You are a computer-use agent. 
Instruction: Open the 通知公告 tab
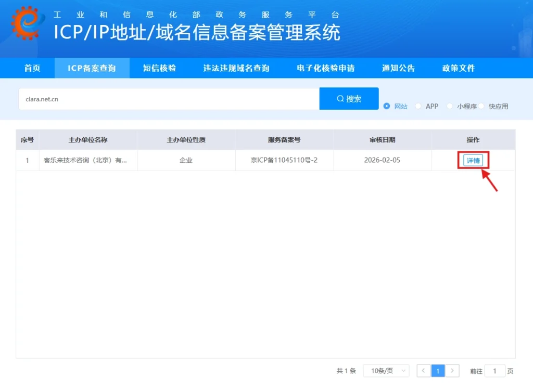(x=398, y=68)
